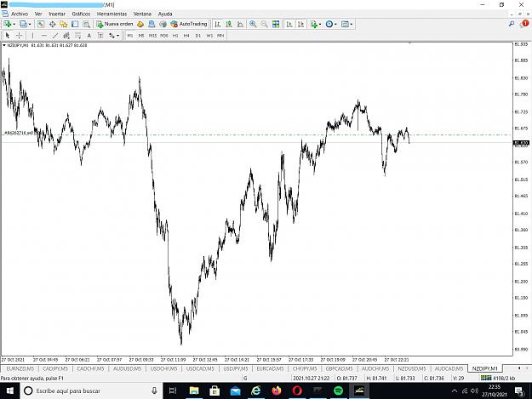Open the search magnifier at toolbar right
532x399 pixels.
coord(512,24)
